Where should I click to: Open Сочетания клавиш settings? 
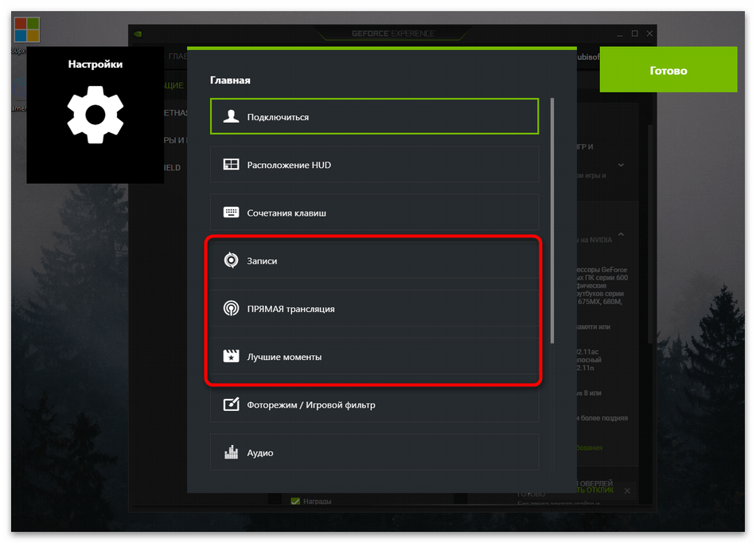[374, 213]
